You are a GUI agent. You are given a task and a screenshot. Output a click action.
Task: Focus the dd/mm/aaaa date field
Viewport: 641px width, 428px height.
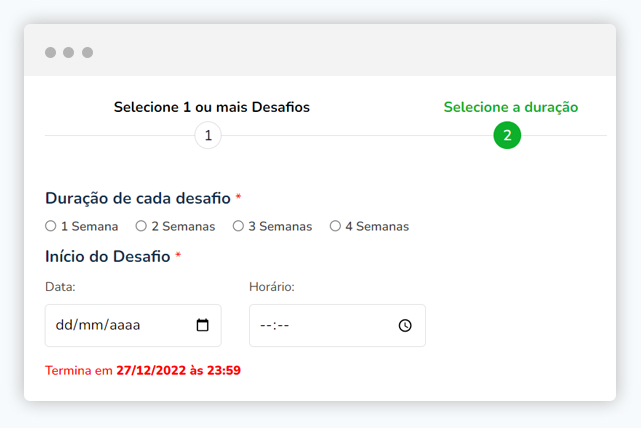pos(133,325)
